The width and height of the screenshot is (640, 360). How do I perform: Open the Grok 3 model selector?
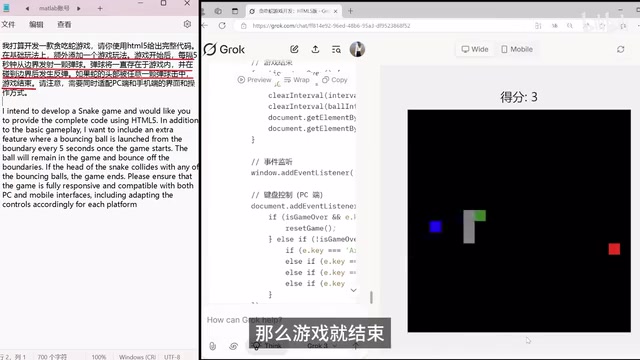coord(322,346)
